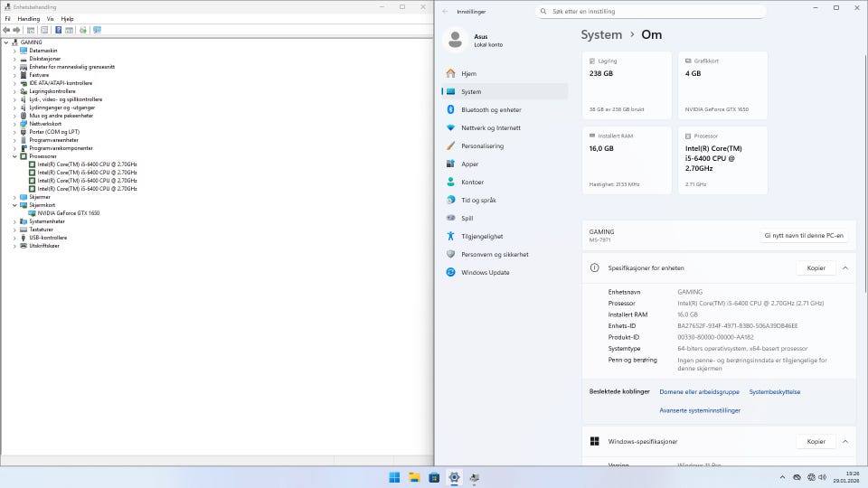Open Systembeskyttelse link
The height and width of the screenshot is (488, 868).
click(x=775, y=391)
